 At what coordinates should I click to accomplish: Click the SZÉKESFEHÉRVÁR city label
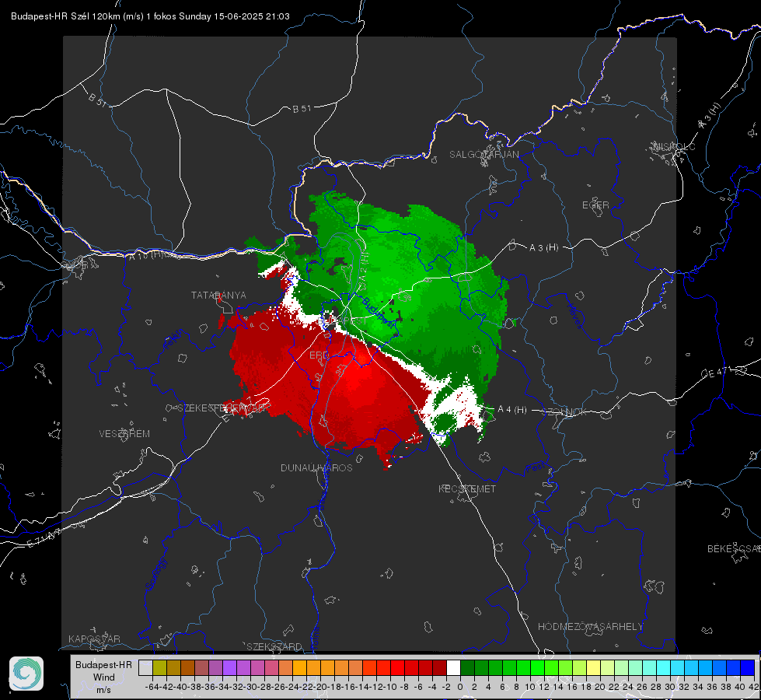coord(223,408)
